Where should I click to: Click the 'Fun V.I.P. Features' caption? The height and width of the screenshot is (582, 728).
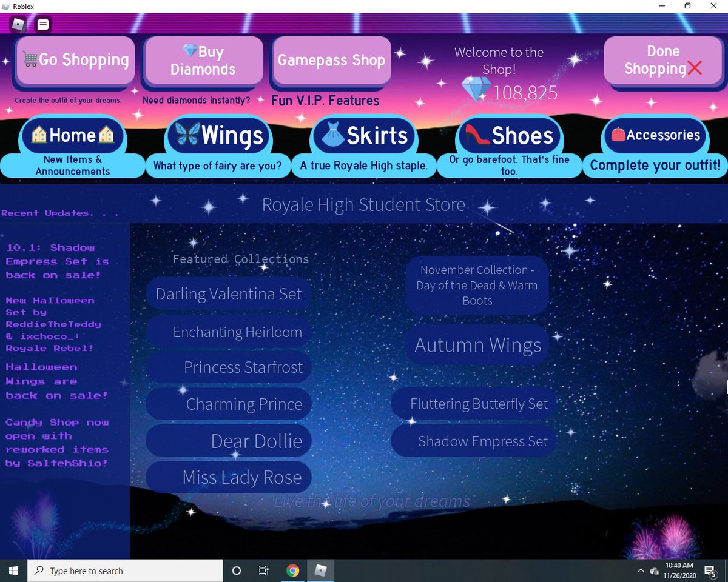coord(325,101)
